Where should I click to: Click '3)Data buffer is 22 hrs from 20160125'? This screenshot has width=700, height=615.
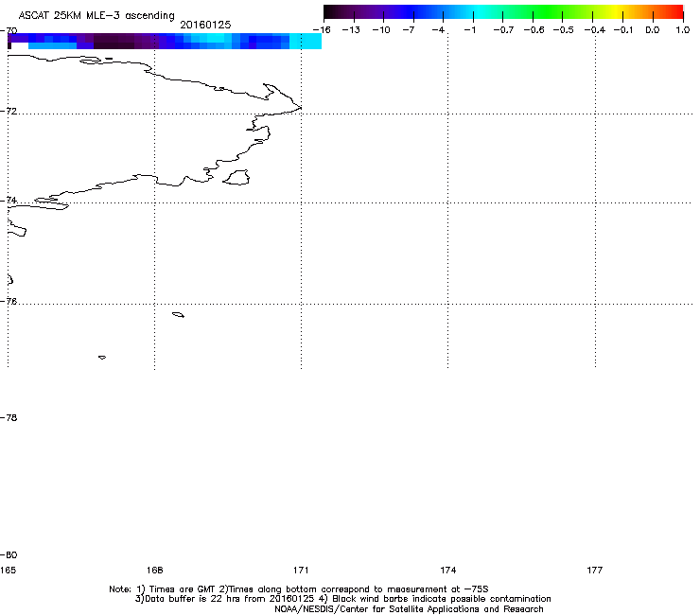pyautogui.click(x=224, y=599)
